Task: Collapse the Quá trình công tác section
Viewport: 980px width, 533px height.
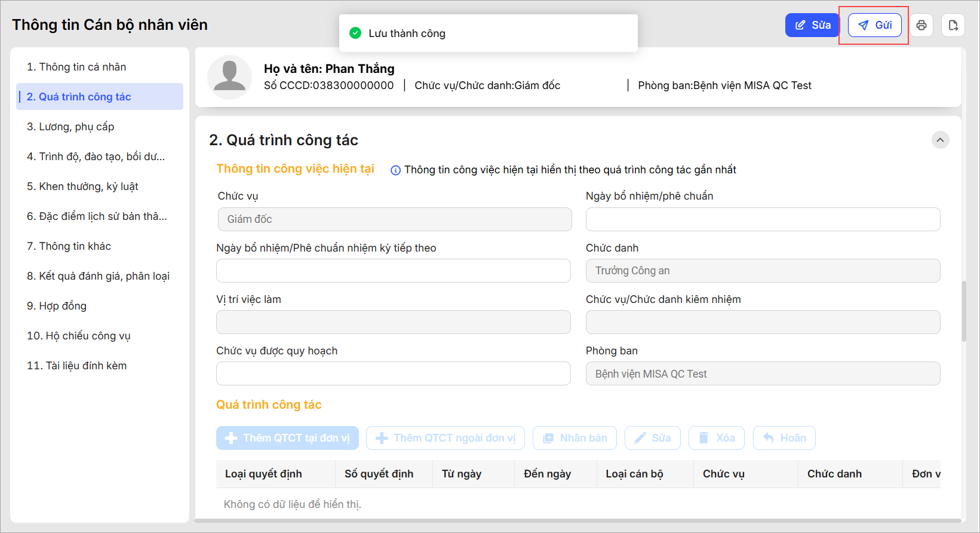Action: point(940,140)
